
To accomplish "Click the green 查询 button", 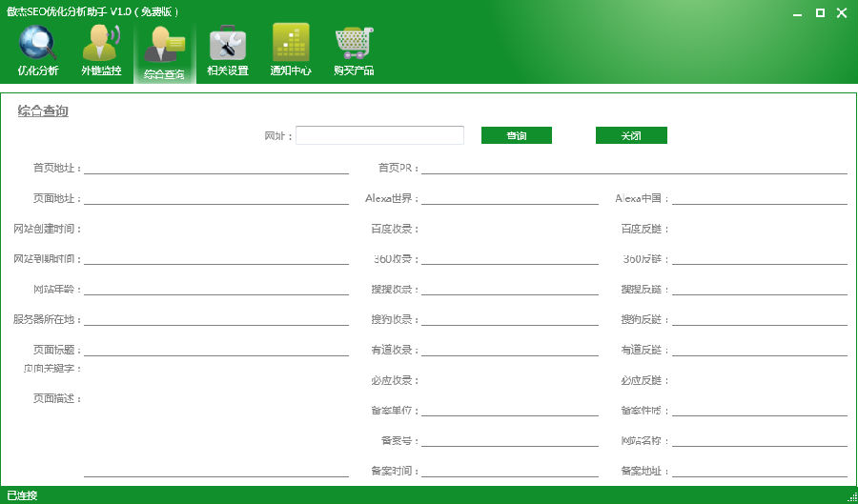I will click(x=517, y=135).
